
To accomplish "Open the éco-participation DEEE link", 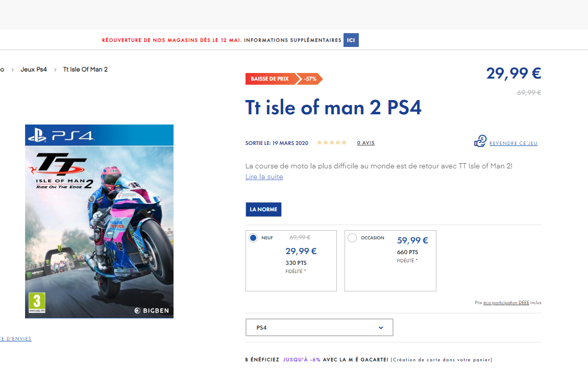I will [506, 303].
